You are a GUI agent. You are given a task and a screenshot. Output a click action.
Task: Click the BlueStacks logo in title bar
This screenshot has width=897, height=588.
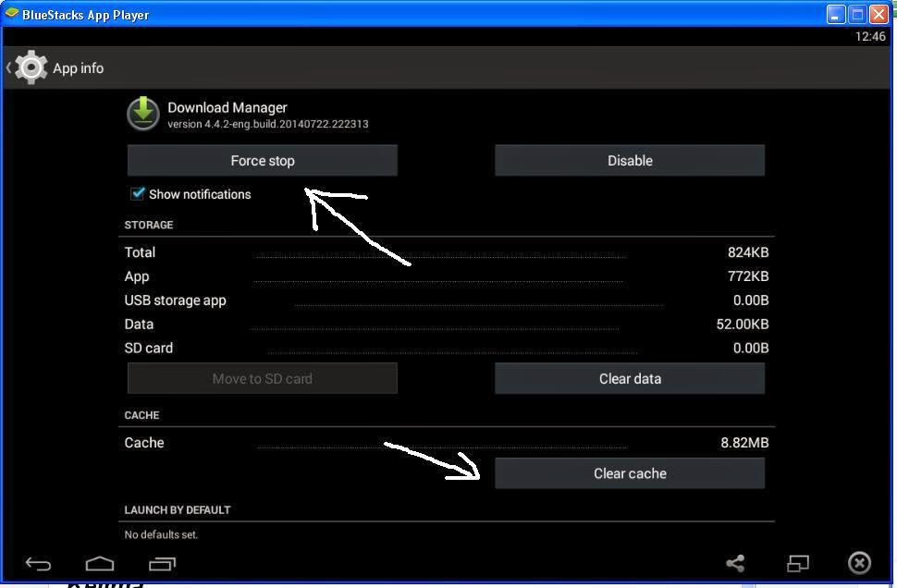[11, 14]
